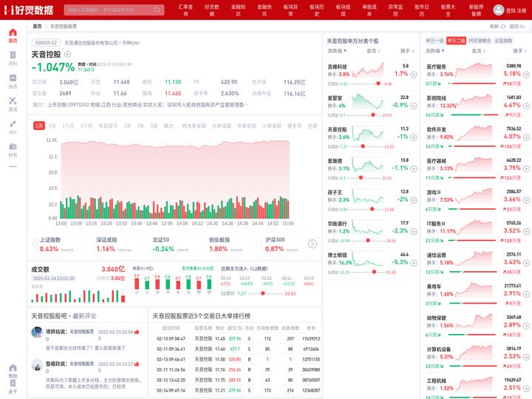Show the 特大单金额 chart overlay
Image resolution: width=532 pixels, height=399 pixels.
tap(194, 126)
